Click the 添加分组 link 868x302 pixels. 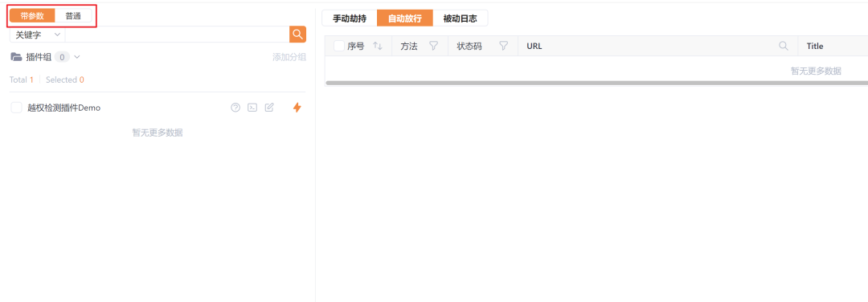[x=289, y=57]
